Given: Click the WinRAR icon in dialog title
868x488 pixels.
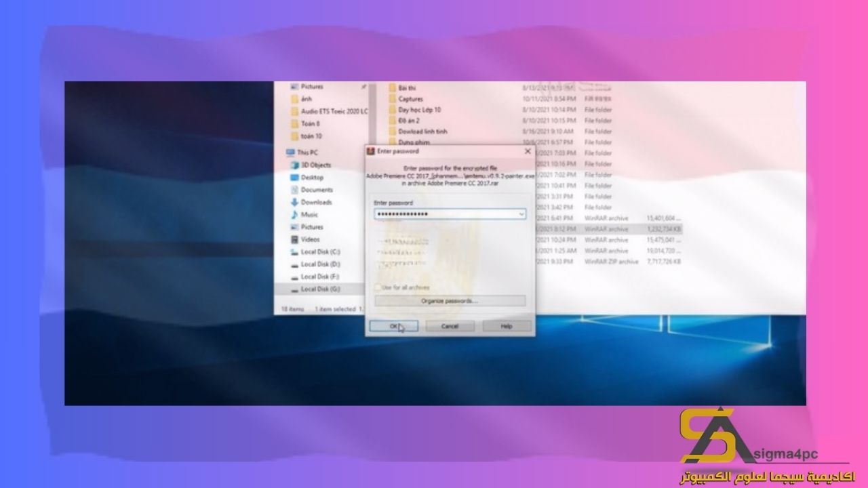Looking at the screenshot, I should [371, 151].
